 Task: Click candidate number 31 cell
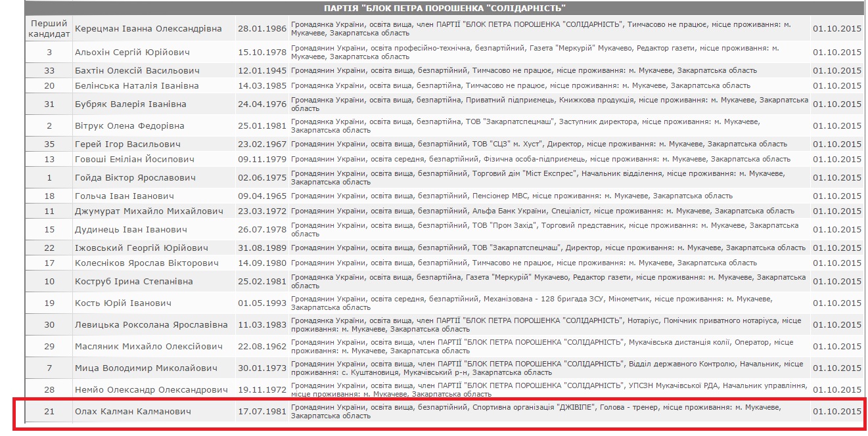point(49,104)
